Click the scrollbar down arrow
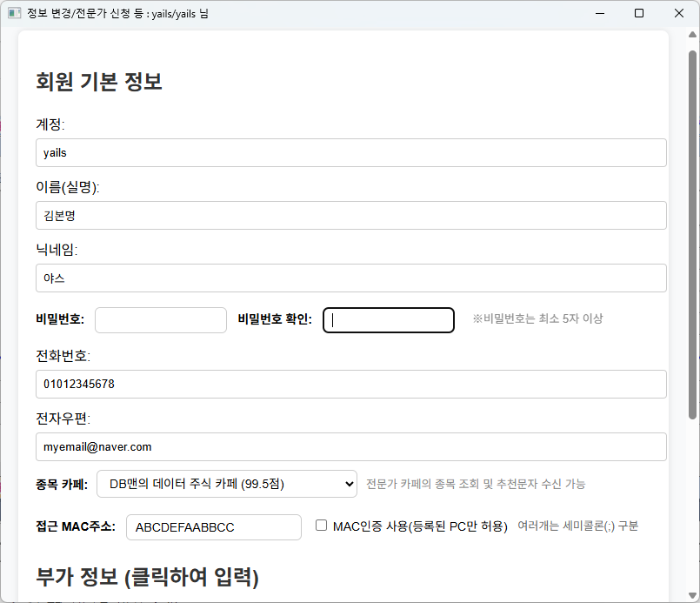 [x=693, y=596]
